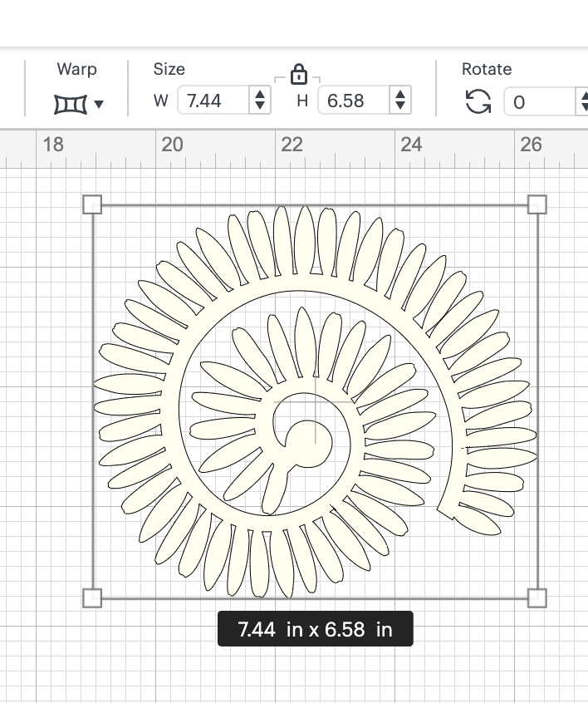Decrease height with the down stepper arrow

point(400,107)
